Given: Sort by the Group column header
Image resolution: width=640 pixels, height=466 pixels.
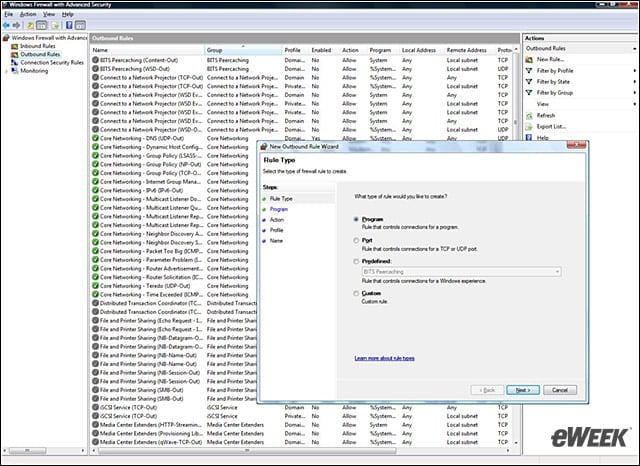Looking at the screenshot, I should tap(243, 50).
